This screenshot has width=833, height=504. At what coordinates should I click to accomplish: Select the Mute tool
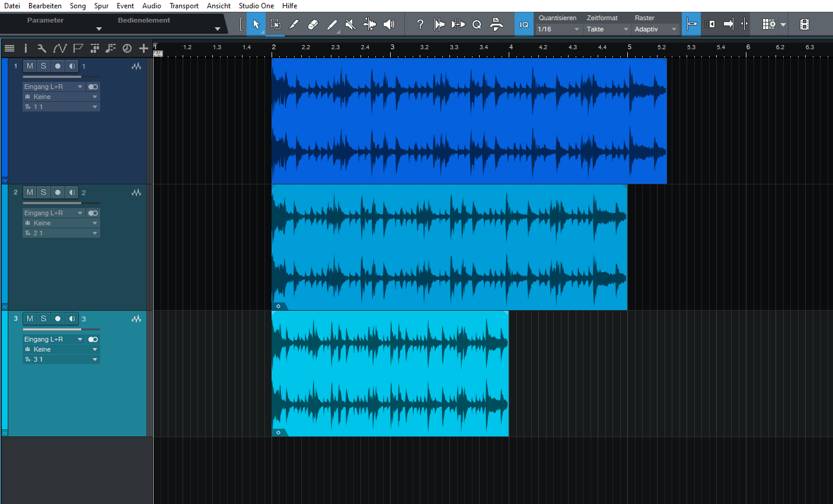point(350,24)
